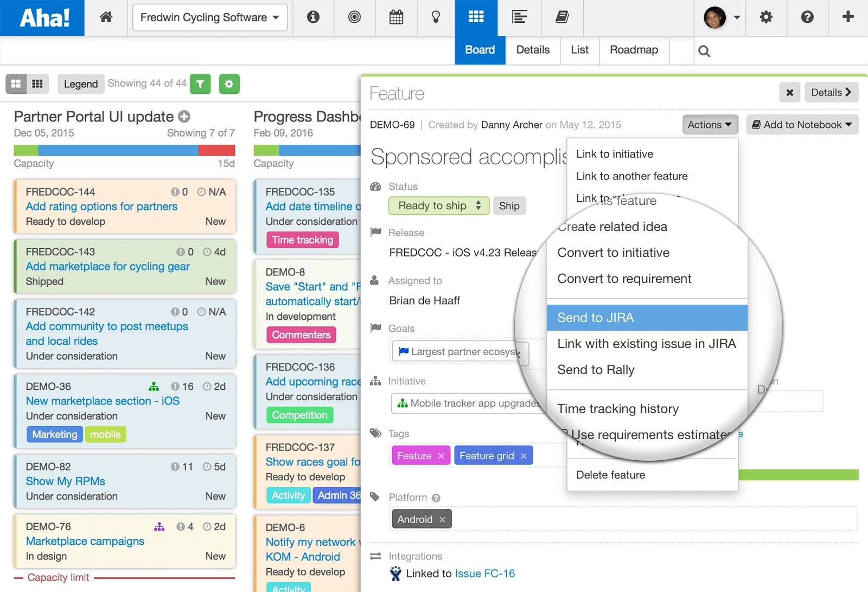This screenshot has width=868, height=592.
Task: Open Add rating options for partners
Action: (101, 207)
